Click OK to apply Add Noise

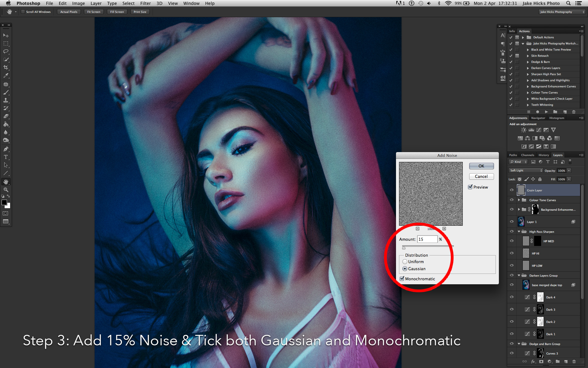coord(481,166)
